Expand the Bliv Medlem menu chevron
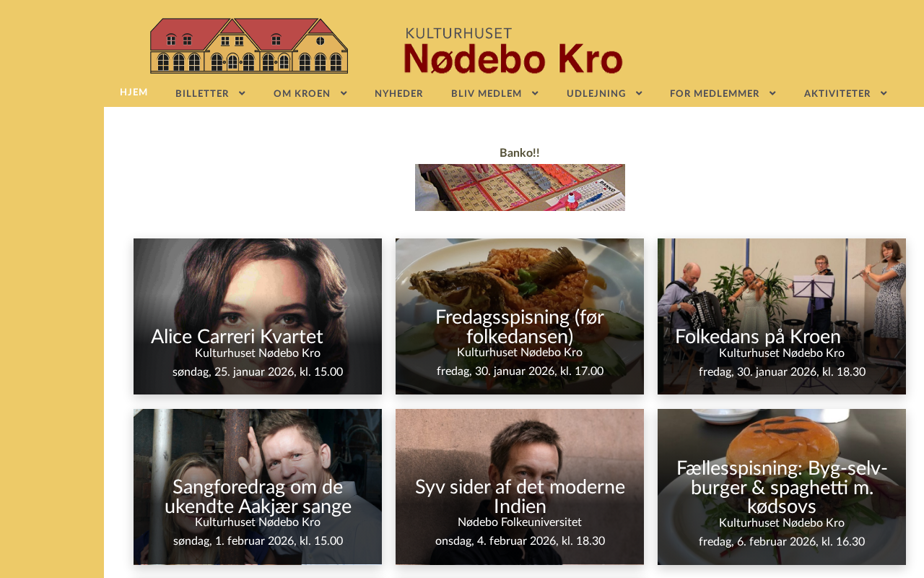This screenshot has width=924, height=578. tap(535, 93)
